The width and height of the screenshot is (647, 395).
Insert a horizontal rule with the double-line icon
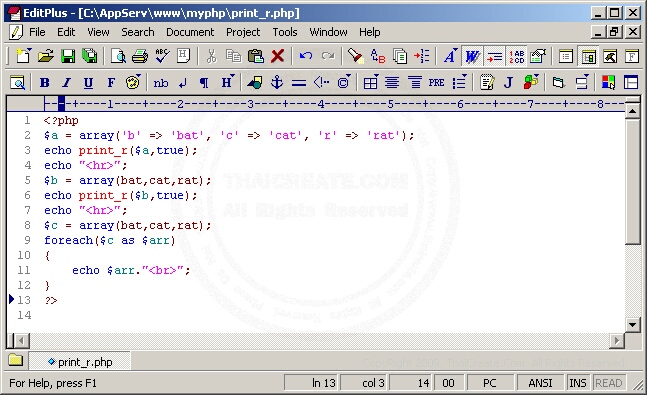coord(299,83)
